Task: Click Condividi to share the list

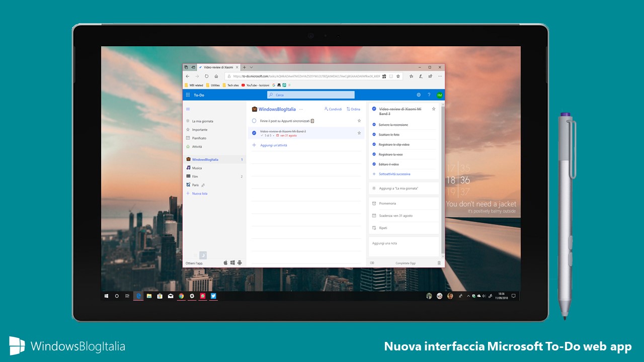Action: 333,109
